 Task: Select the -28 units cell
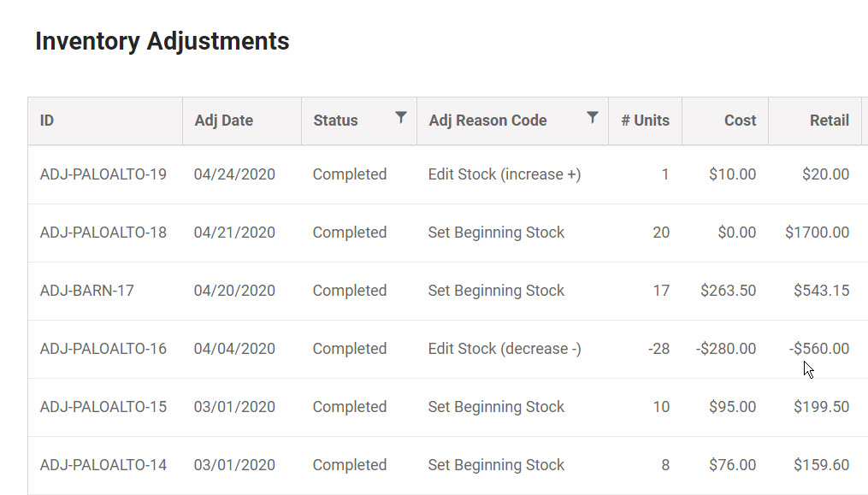tap(658, 349)
